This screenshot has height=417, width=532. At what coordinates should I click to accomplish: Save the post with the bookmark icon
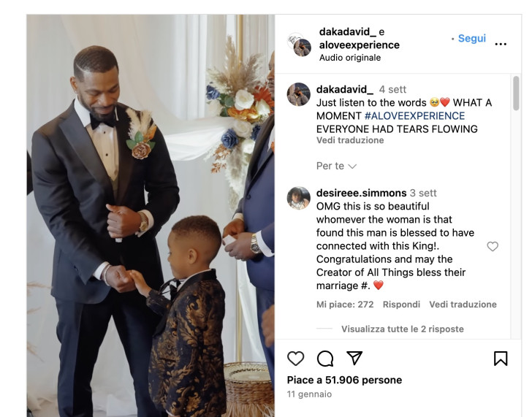coord(501,359)
